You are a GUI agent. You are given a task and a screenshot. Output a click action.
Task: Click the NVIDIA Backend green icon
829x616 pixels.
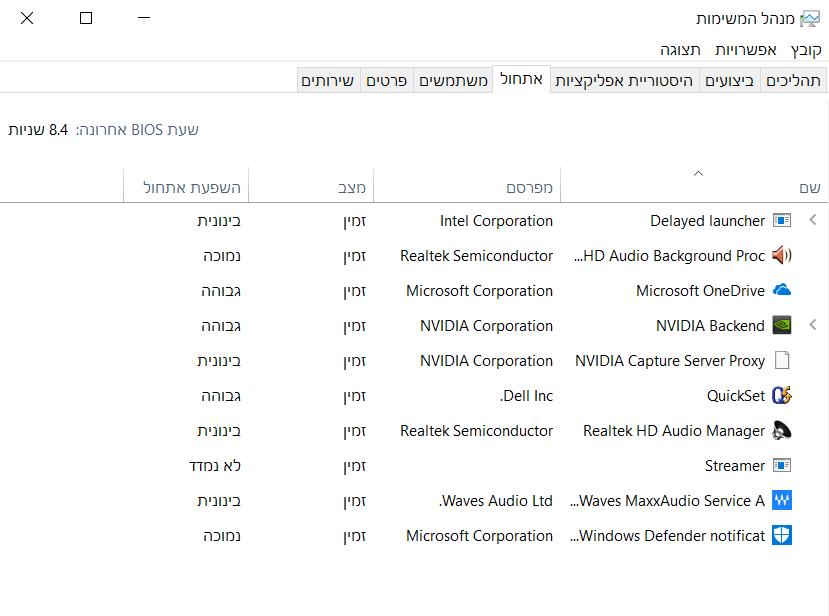(x=782, y=326)
